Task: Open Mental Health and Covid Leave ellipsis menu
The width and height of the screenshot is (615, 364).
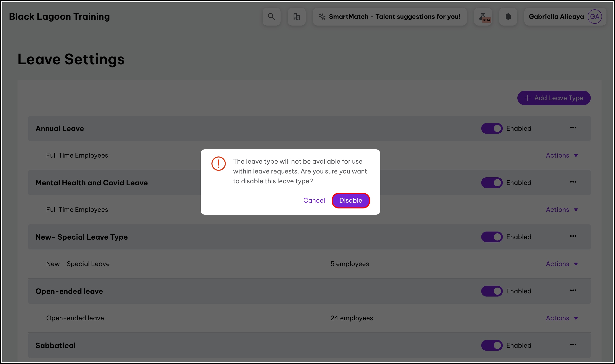Action: point(573,182)
